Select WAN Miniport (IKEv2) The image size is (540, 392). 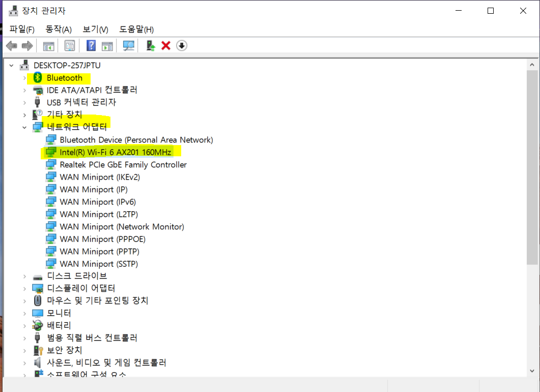[100, 177]
